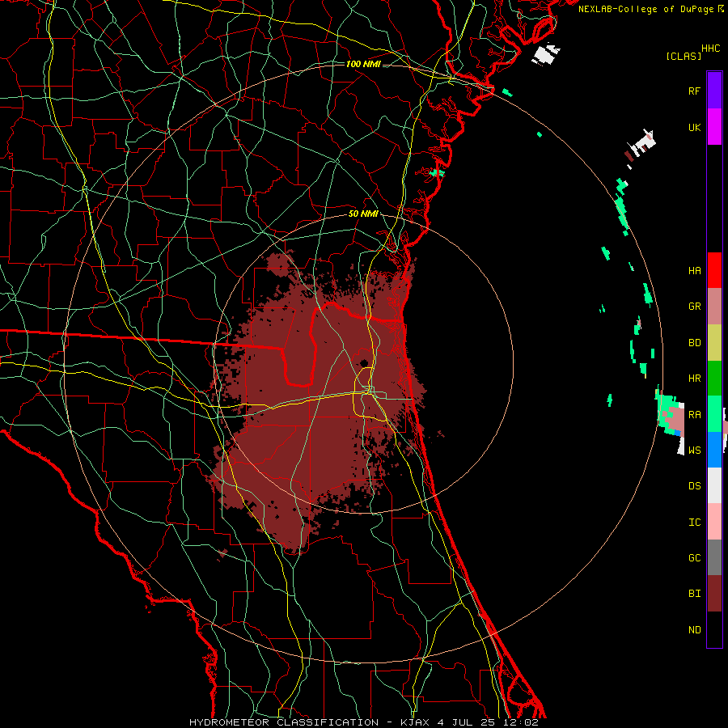
Task: Click the 'GC' legend label
Action: point(694,557)
